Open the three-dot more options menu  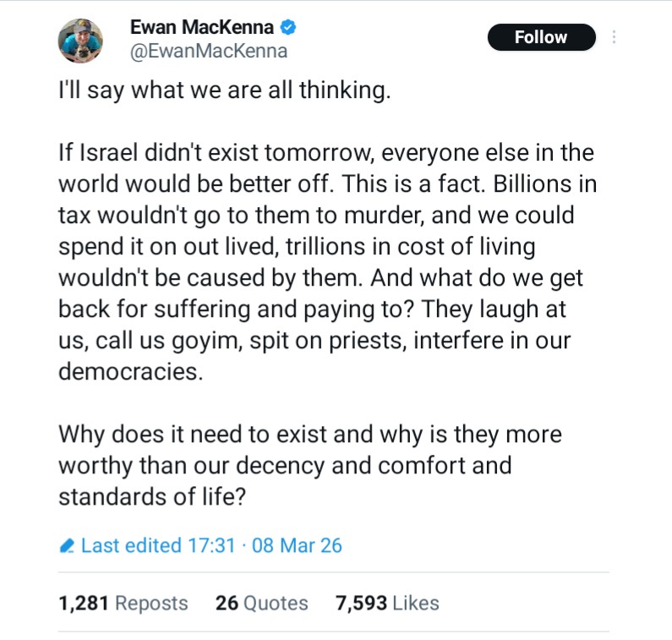(x=615, y=37)
